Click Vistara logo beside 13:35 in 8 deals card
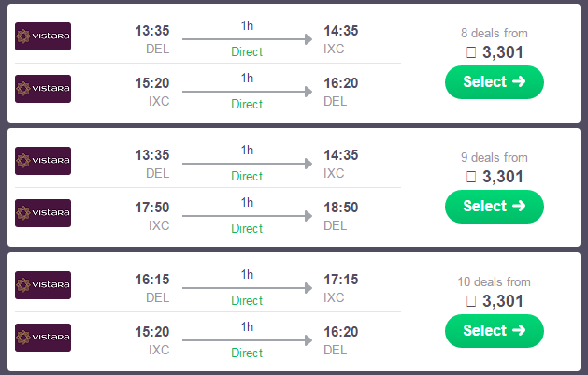588x375 pixels. tap(43, 36)
